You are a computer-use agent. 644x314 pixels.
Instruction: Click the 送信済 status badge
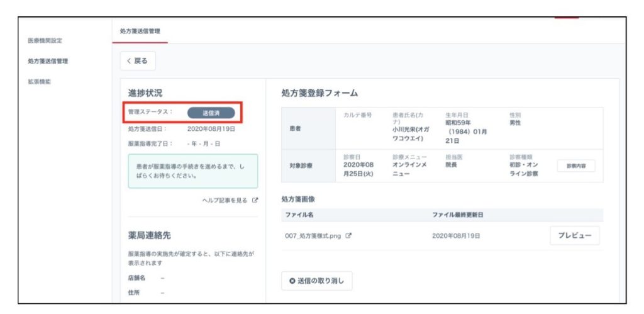[x=211, y=113]
